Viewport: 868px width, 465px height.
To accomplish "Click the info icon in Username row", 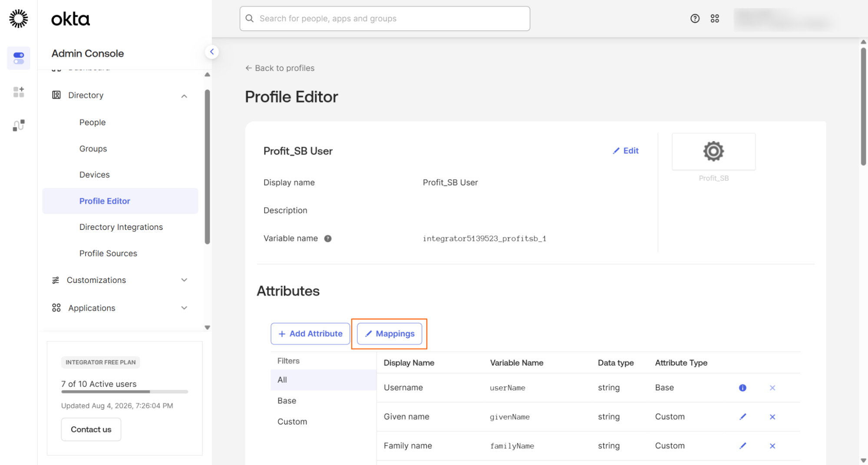I will click(743, 388).
